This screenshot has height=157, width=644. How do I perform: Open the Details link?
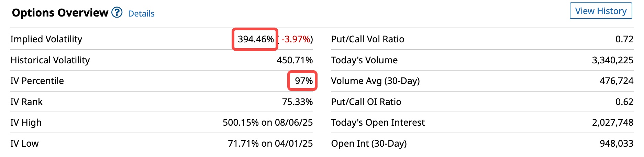[x=141, y=13]
